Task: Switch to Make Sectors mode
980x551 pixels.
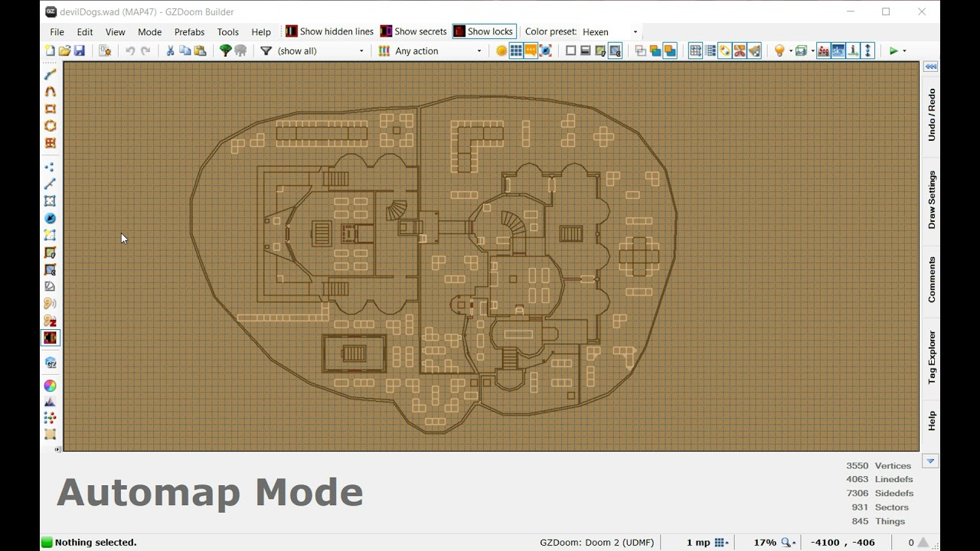Action: 50,235
